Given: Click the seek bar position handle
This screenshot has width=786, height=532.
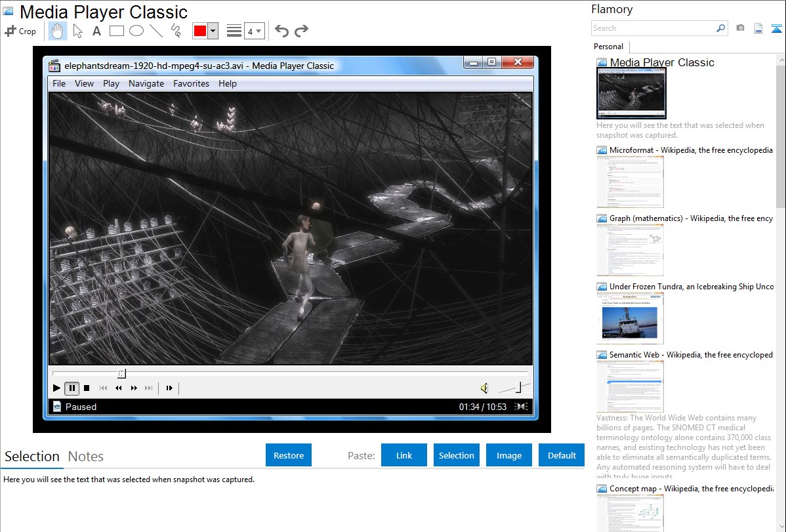Looking at the screenshot, I should 122,373.
